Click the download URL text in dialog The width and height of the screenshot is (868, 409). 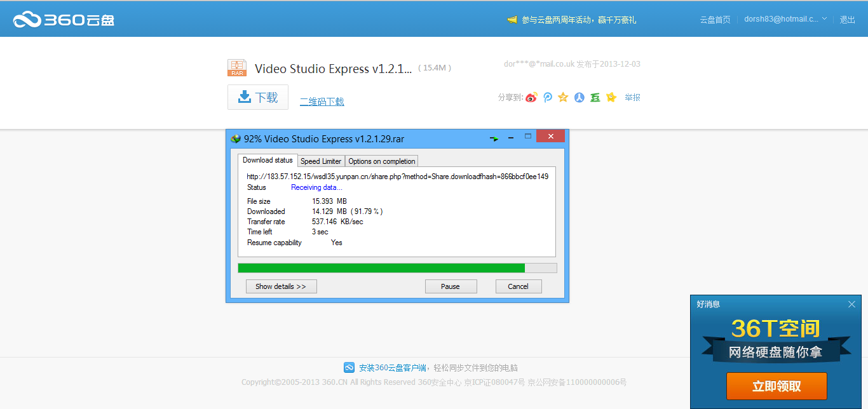[x=397, y=177]
